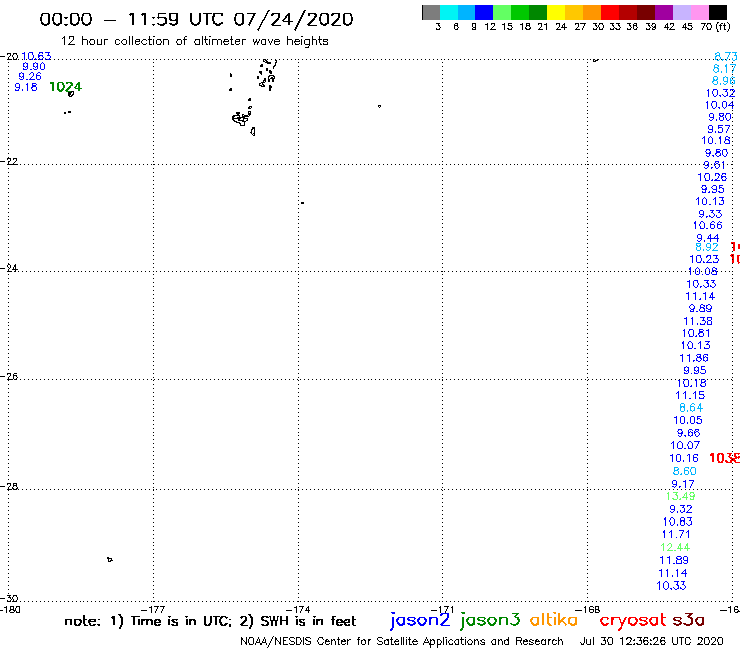Image resolution: width=740 pixels, height=650 pixels.
Task: Click the wave height value 11.86
Action: [694, 358]
